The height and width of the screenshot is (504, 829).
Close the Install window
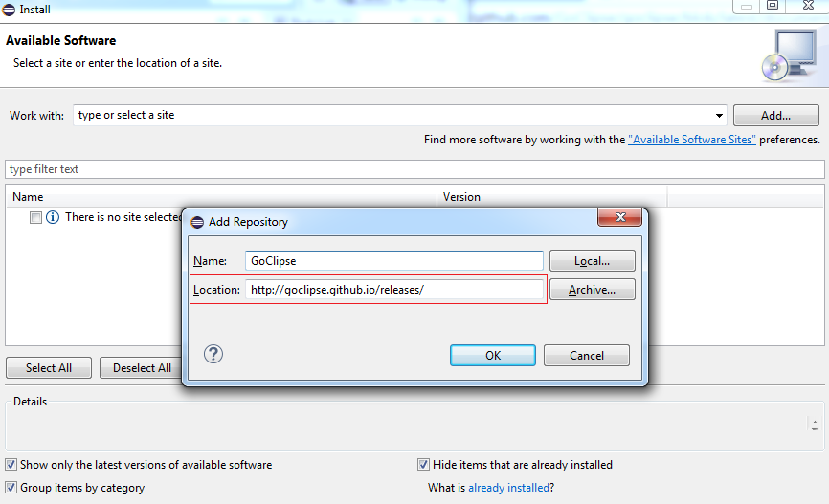(x=807, y=6)
